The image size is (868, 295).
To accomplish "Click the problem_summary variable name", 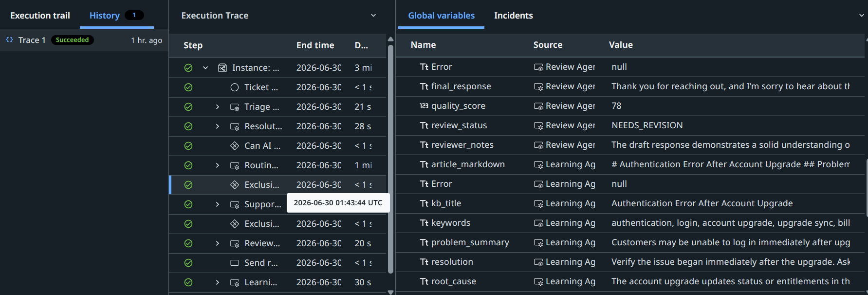I will 470,242.
